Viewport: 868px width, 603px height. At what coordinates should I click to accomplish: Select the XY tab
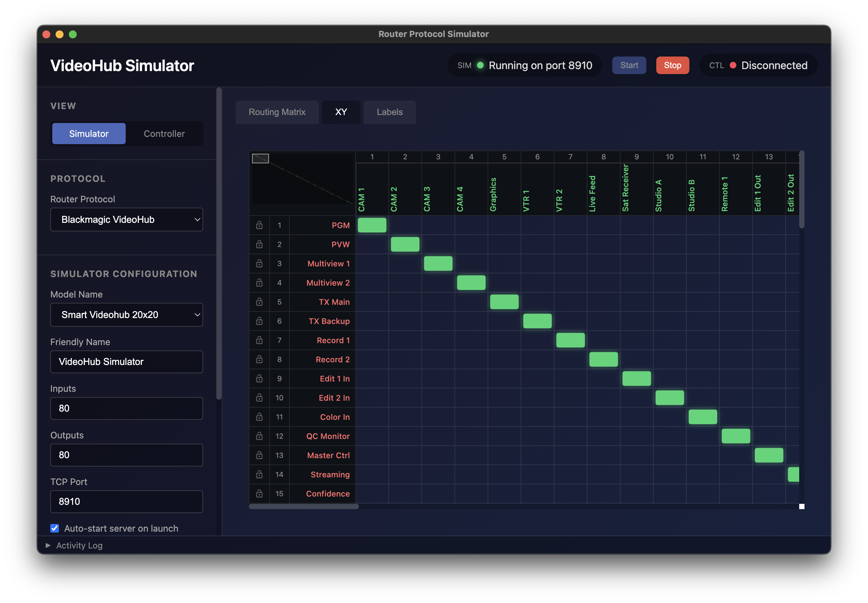coord(341,112)
